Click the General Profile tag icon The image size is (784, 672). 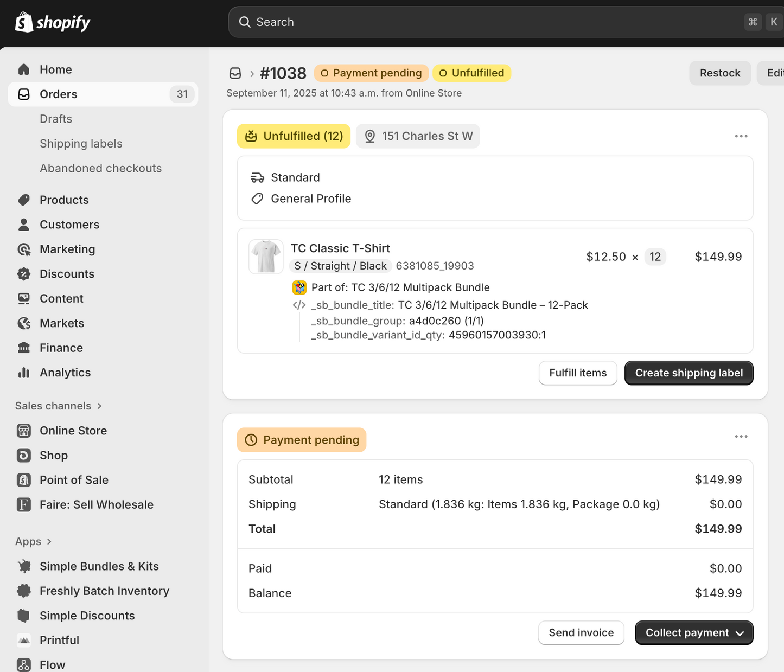click(257, 199)
